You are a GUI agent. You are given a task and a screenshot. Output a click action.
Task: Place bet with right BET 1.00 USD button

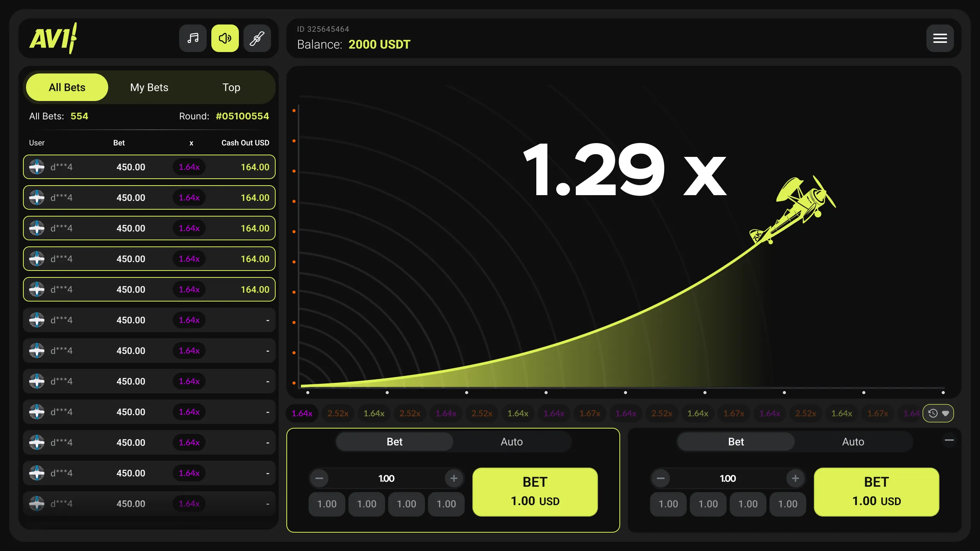(x=877, y=492)
